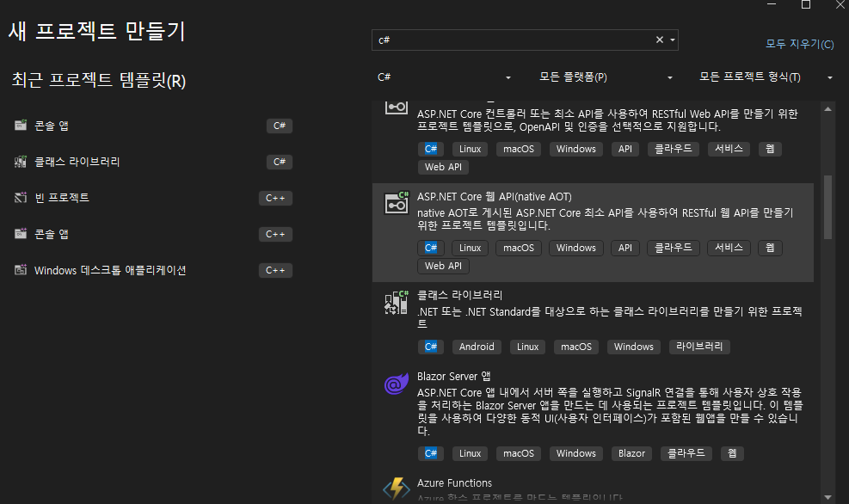Click the Clear all (모두 지우기) link
The image size is (849, 504).
point(799,44)
